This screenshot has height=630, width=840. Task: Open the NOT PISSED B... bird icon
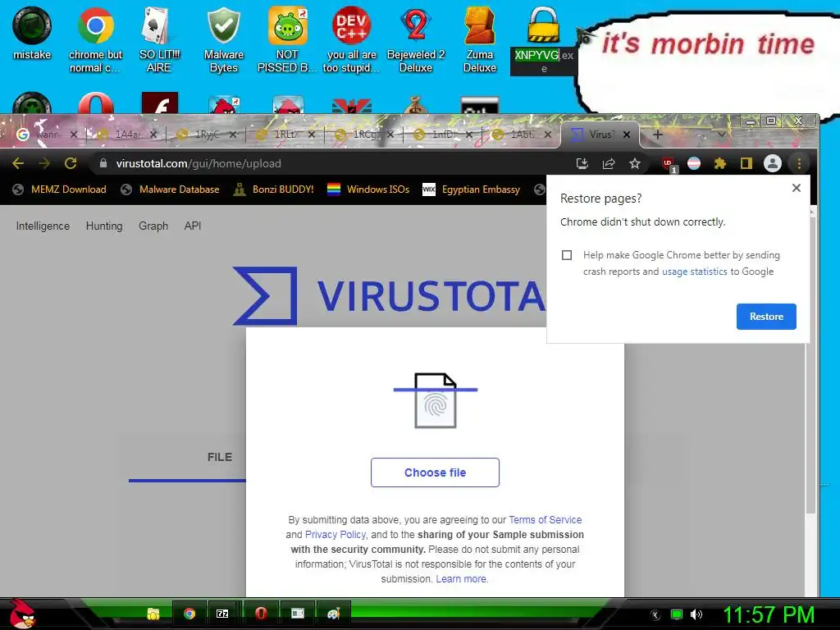tap(287, 39)
